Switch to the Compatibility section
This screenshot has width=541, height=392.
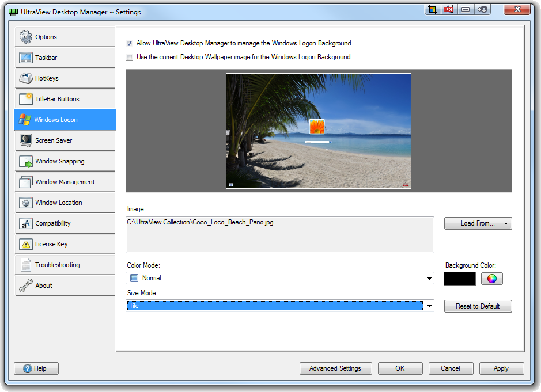click(65, 223)
